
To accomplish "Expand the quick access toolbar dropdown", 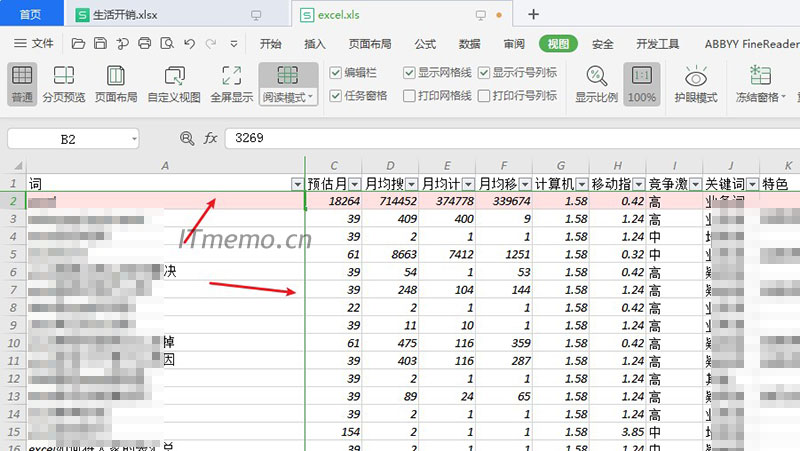I will [x=234, y=44].
